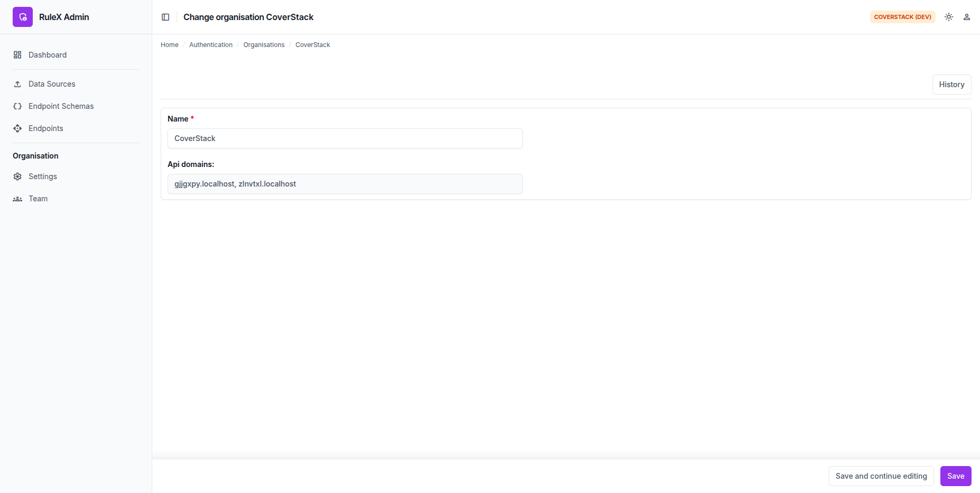Open the History button
This screenshot has height=493, width=980.
tap(951, 85)
